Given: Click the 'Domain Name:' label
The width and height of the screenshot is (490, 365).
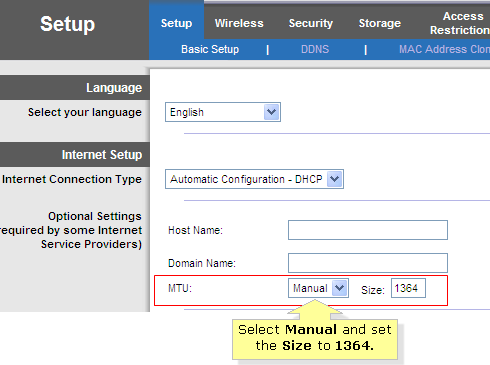Looking at the screenshot, I should tap(202, 263).
